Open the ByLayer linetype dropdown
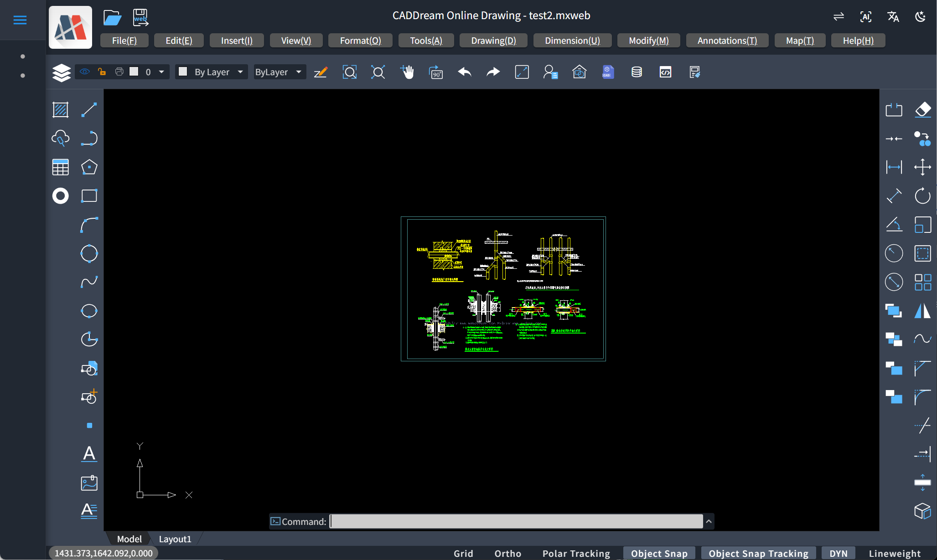 [x=299, y=72]
